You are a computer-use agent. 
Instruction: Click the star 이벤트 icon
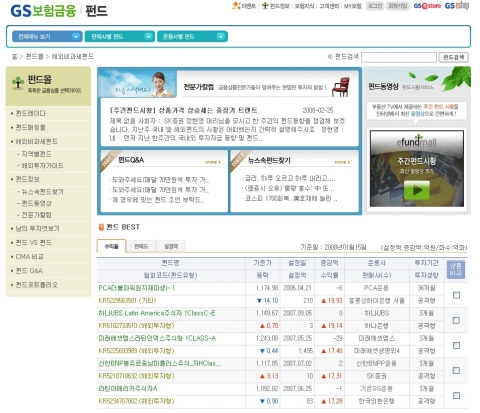click(236, 5)
